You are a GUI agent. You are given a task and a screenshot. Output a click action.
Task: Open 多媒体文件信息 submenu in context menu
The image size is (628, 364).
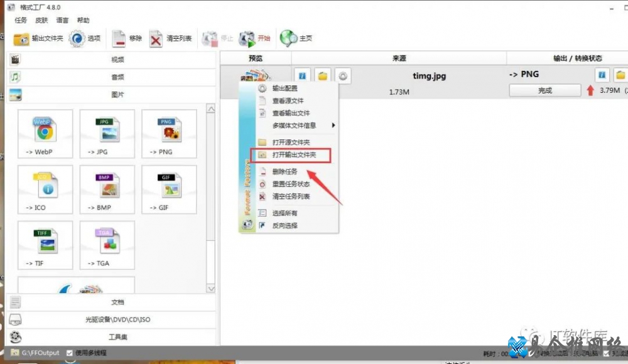[294, 126]
